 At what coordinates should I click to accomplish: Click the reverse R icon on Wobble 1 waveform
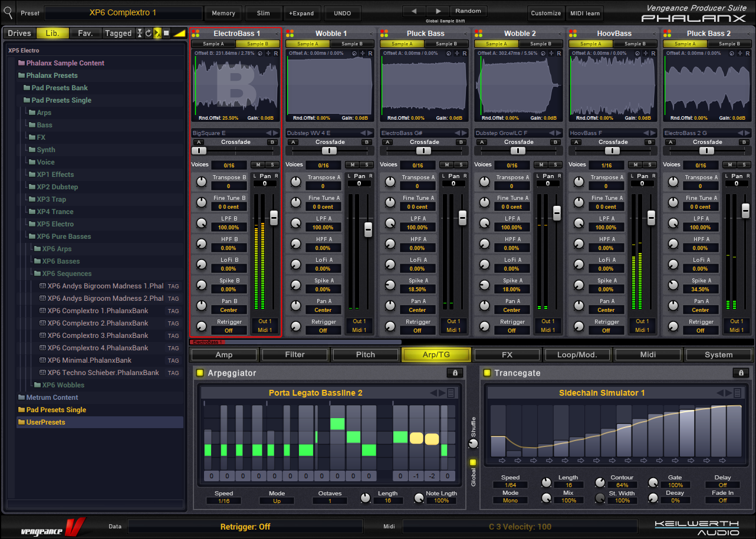point(370,53)
